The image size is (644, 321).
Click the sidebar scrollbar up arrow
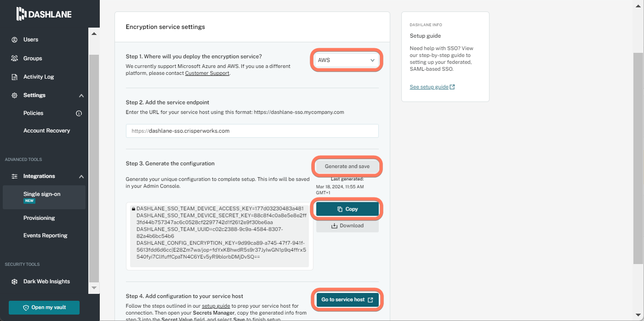tap(94, 34)
